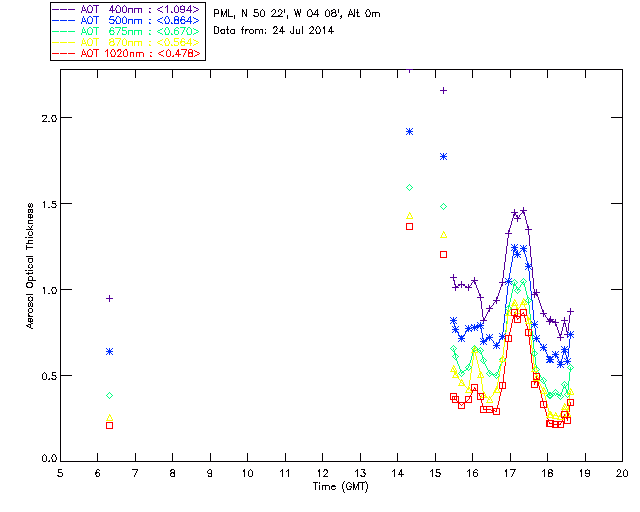The image size is (640, 512).
Task: Click the AOT 870nm legend entry
Action: click(x=126, y=42)
